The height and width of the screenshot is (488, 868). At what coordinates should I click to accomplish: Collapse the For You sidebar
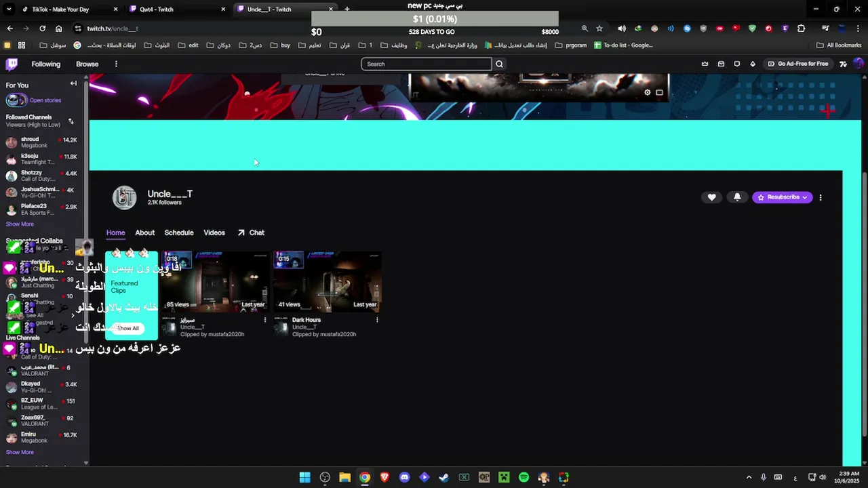coord(73,83)
